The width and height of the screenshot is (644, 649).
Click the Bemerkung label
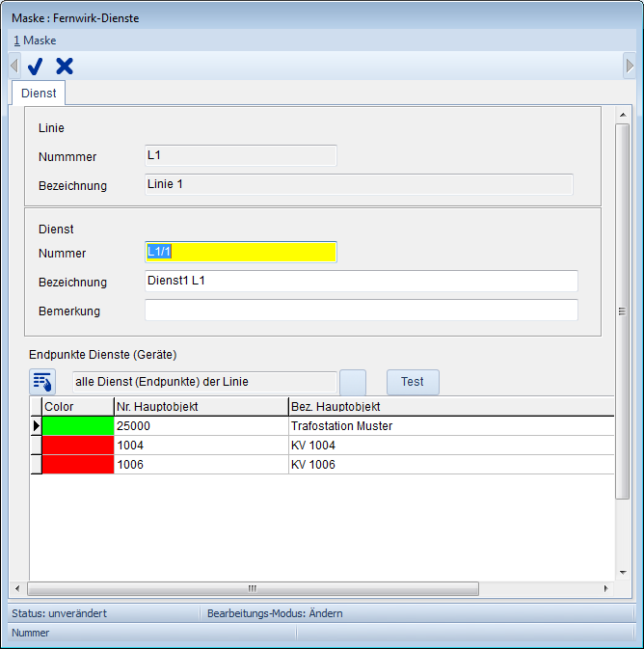[69, 311]
